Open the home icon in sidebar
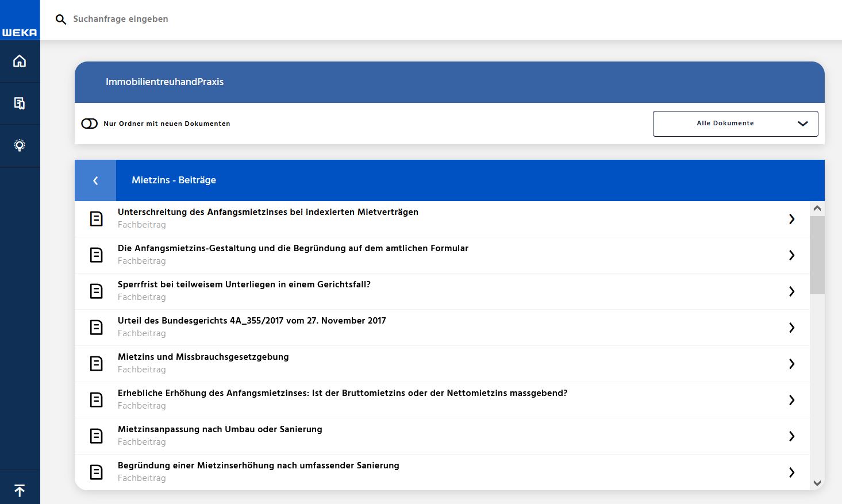842x504 pixels. tap(20, 61)
